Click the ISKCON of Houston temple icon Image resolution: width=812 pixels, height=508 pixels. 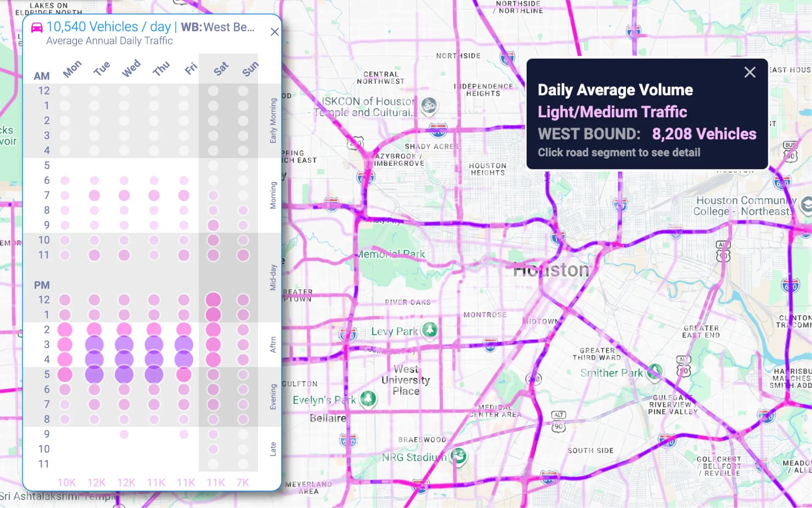[x=429, y=105]
